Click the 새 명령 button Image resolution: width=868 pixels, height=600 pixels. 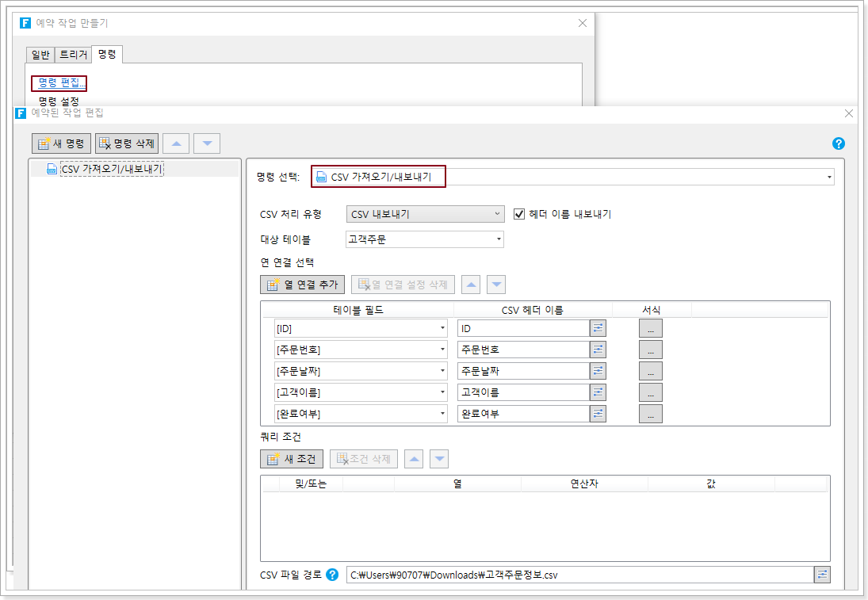pyautogui.click(x=62, y=143)
